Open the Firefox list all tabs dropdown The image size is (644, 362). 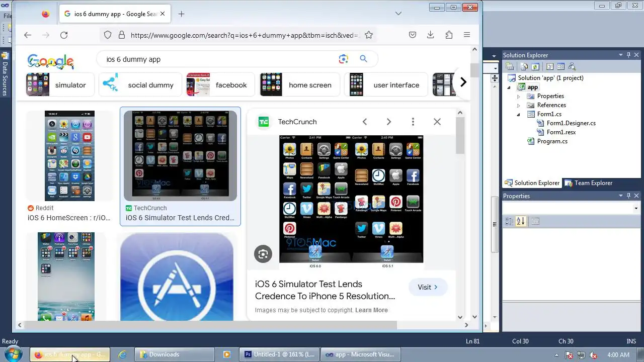click(x=398, y=14)
